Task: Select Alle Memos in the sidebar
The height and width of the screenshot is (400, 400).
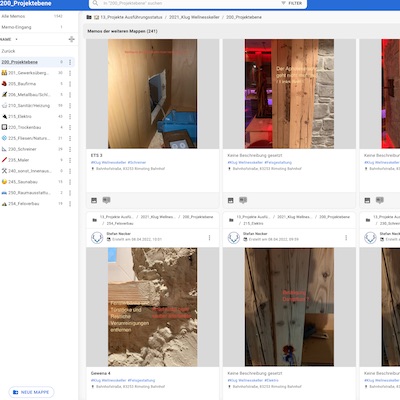Action: [13, 16]
